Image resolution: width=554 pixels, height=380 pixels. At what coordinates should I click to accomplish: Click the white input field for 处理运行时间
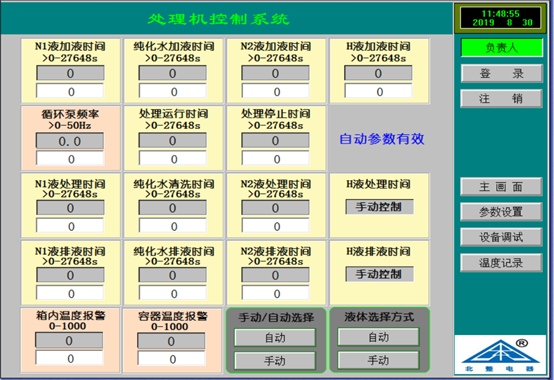click(x=172, y=159)
